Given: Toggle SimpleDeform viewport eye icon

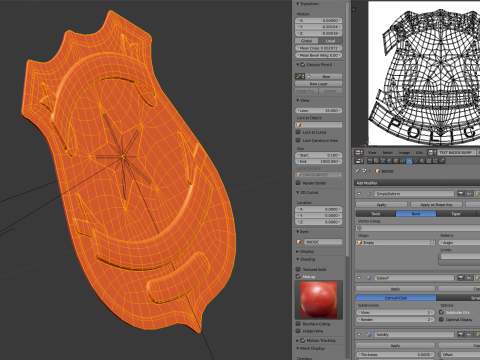Looking at the screenshot, I should click(x=469, y=194).
